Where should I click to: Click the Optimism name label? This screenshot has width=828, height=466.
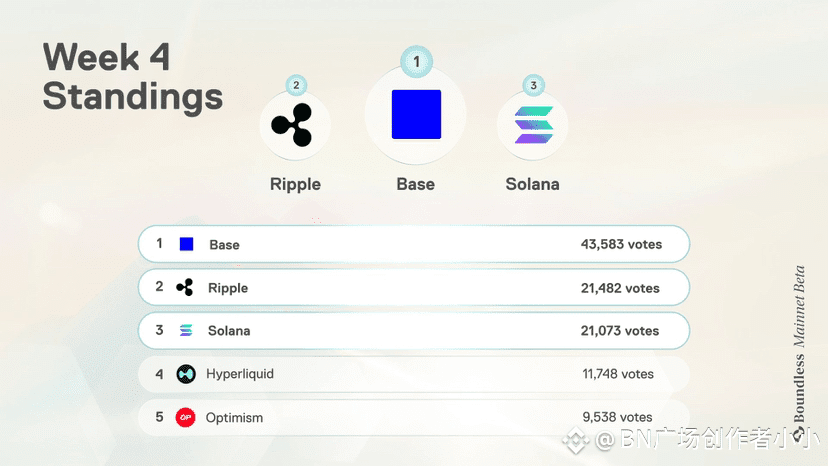click(234, 417)
